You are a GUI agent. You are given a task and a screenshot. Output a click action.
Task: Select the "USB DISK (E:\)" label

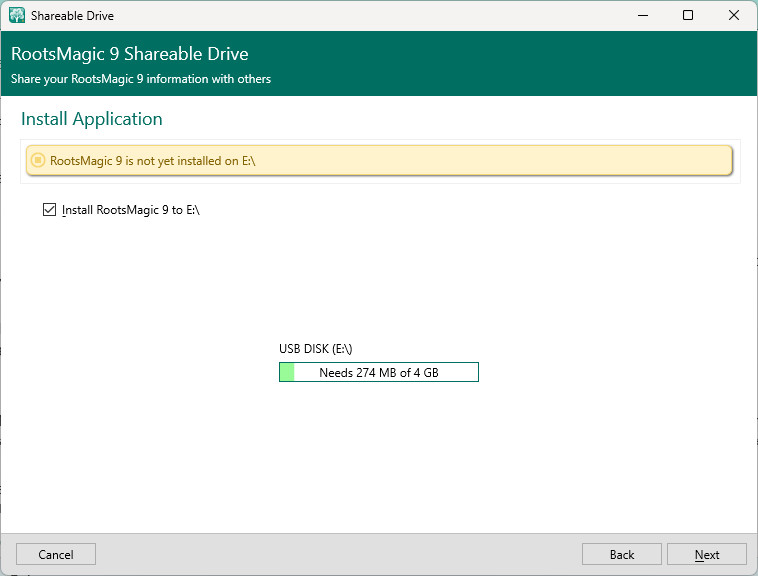point(315,349)
